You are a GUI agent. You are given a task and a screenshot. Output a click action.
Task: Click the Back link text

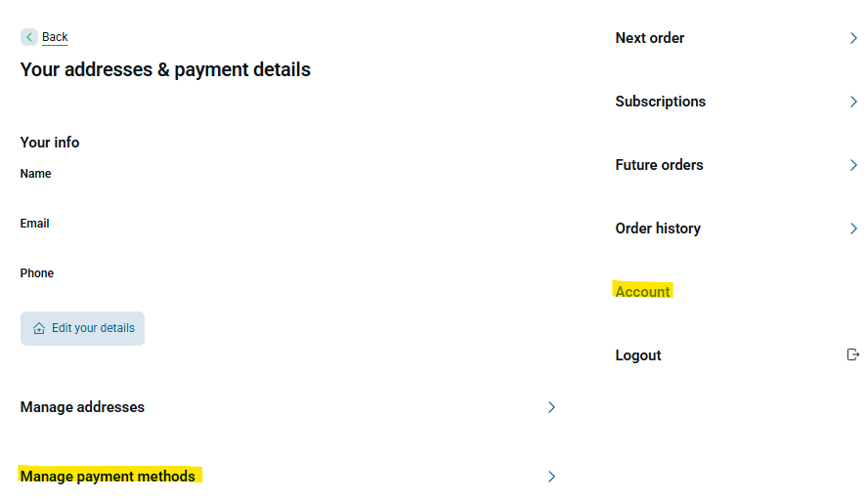55,37
